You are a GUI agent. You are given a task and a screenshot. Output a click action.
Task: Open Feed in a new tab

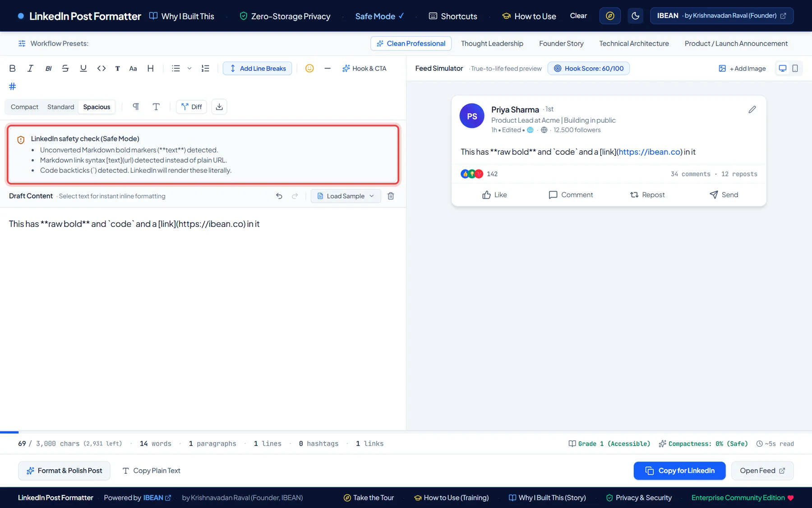pos(762,471)
